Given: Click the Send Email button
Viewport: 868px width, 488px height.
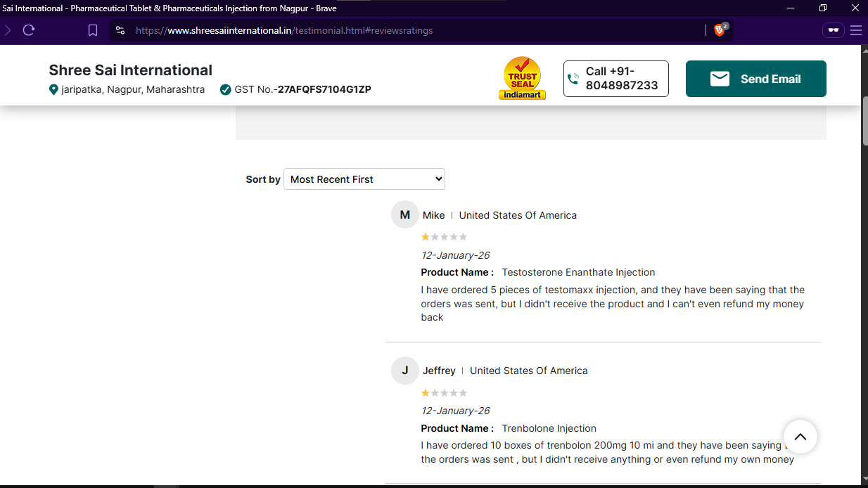Looking at the screenshot, I should 755,79.
